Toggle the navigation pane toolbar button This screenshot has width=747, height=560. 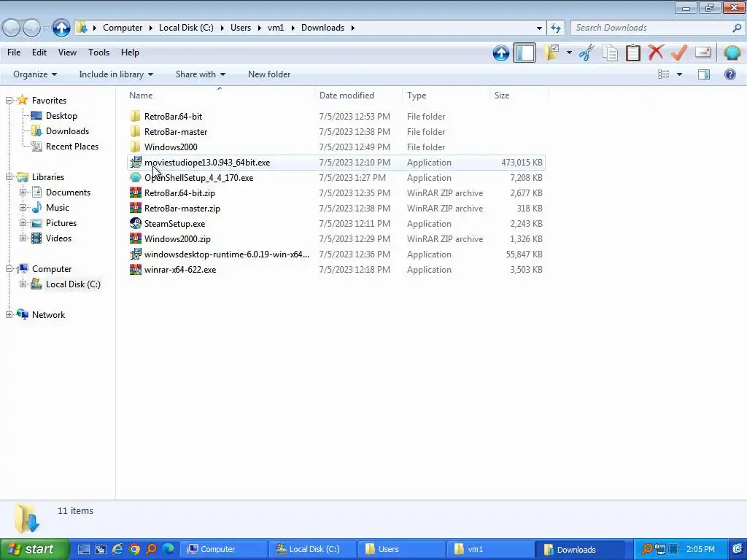tap(525, 52)
